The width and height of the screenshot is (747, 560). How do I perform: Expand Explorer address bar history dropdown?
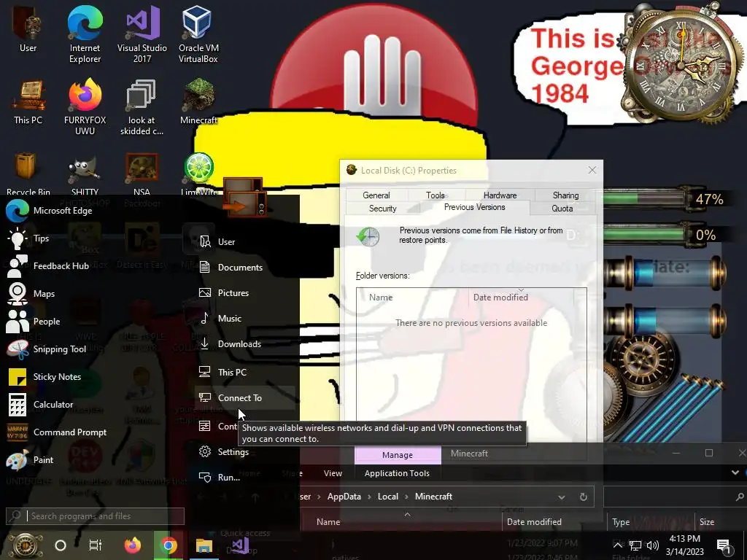[x=561, y=497]
